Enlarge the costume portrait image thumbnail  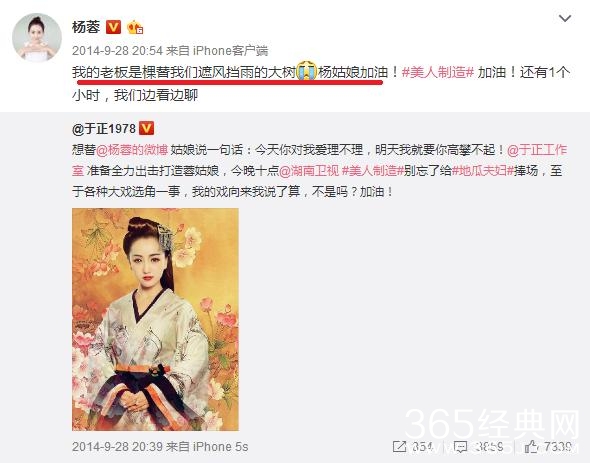[x=155, y=319]
